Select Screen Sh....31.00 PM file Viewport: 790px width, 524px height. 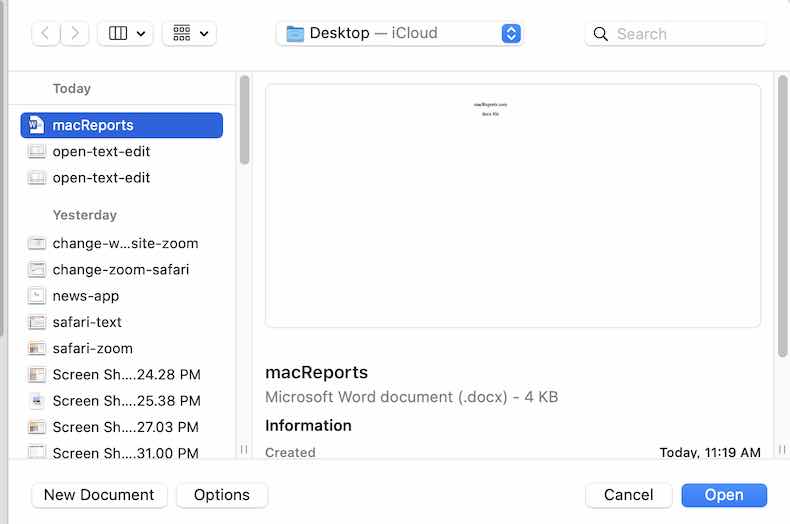pos(121,452)
